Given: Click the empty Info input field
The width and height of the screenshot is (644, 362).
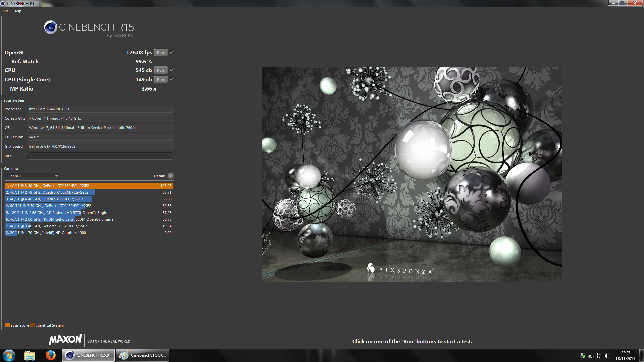Looking at the screenshot, I should [x=100, y=156].
